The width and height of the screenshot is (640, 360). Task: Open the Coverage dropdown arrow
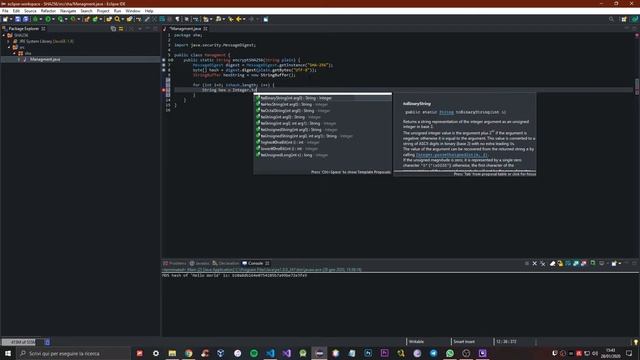[x=65, y=19]
